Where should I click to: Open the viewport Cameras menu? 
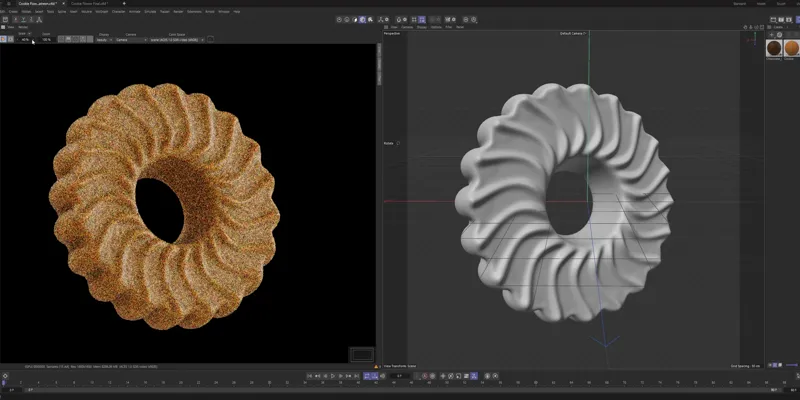(x=407, y=27)
